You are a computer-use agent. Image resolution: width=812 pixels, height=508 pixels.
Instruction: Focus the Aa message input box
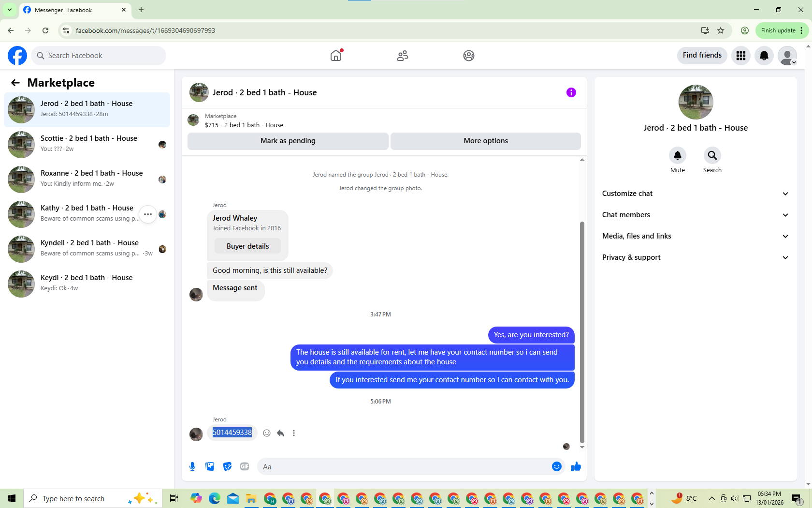click(x=404, y=467)
